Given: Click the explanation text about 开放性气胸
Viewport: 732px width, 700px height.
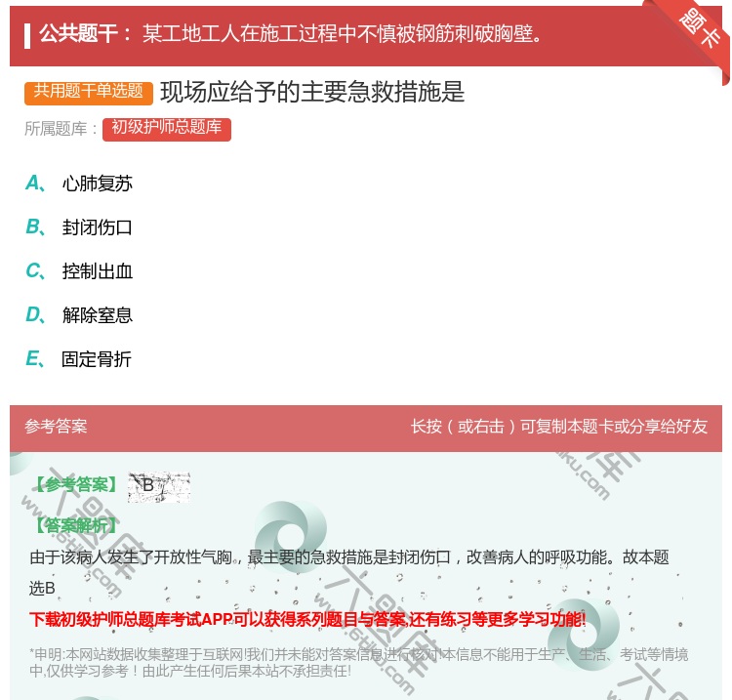Looking at the screenshot, I should click(x=349, y=572).
